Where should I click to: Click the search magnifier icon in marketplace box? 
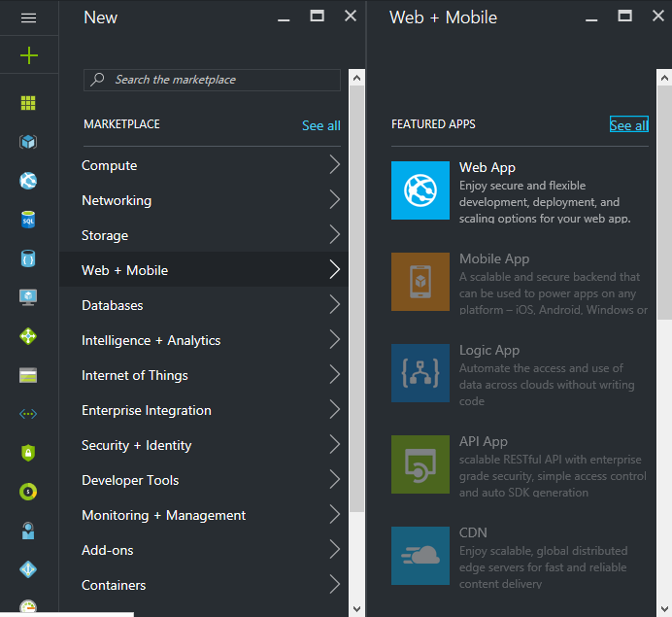97,80
